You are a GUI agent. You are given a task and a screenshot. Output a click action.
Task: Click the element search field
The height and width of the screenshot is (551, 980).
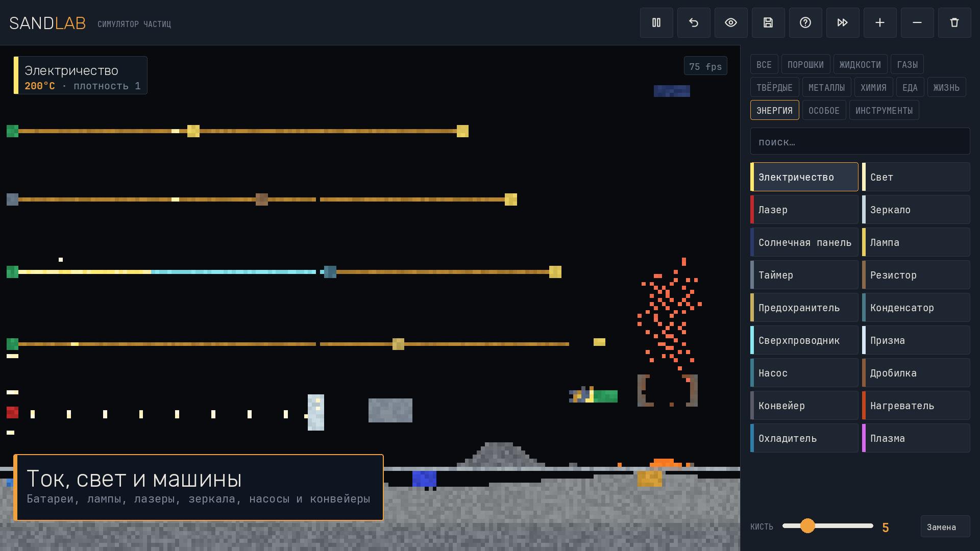[x=860, y=141]
